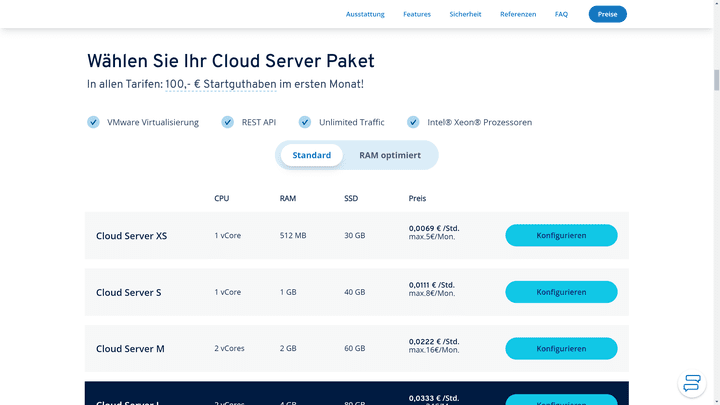Viewport: 720px width, 405px height.
Task: Click the Wählen Sie Ihr Cloud Server Paket heading
Action: tap(231, 62)
